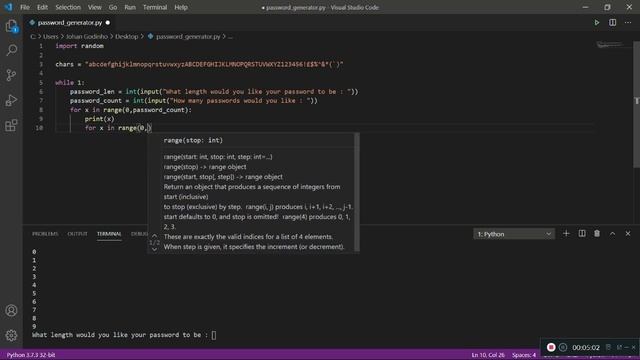Open the View menu

pyautogui.click(x=94, y=7)
